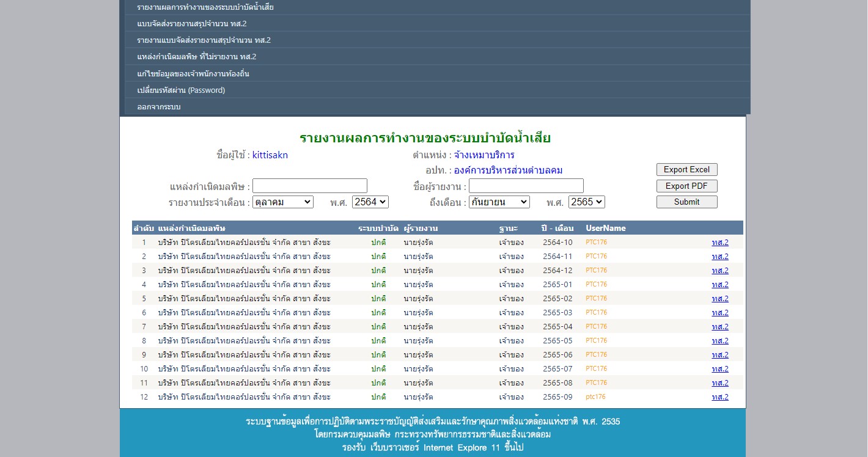Open ทส.2 link for row 2564-10

click(720, 242)
